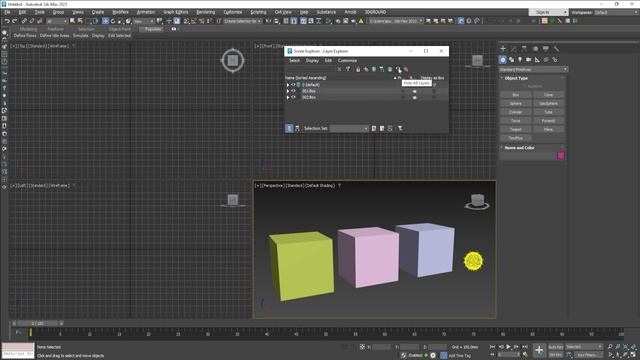Click the Name (Sorted Ascending) column header
The height and width of the screenshot is (360, 640).
click(306, 78)
